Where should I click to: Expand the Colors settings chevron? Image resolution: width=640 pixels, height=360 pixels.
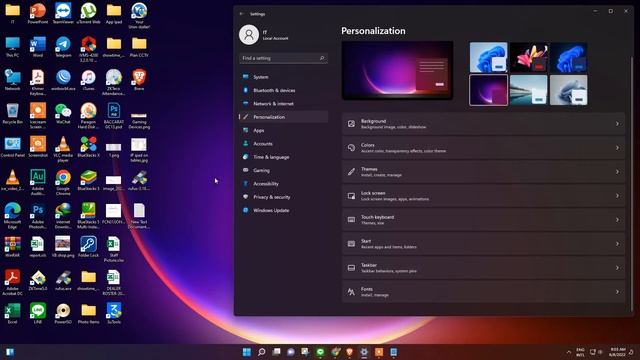[x=617, y=148]
